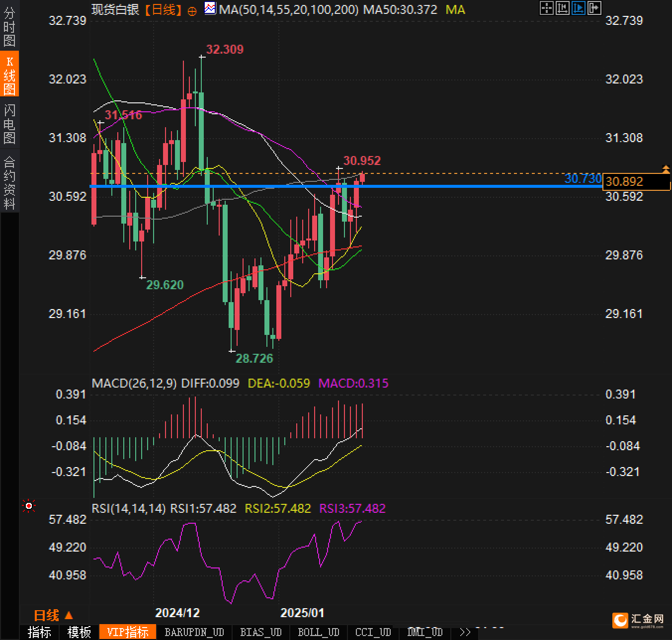
Task: Click the orange alert icon on the price axis
Action: coord(666,169)
